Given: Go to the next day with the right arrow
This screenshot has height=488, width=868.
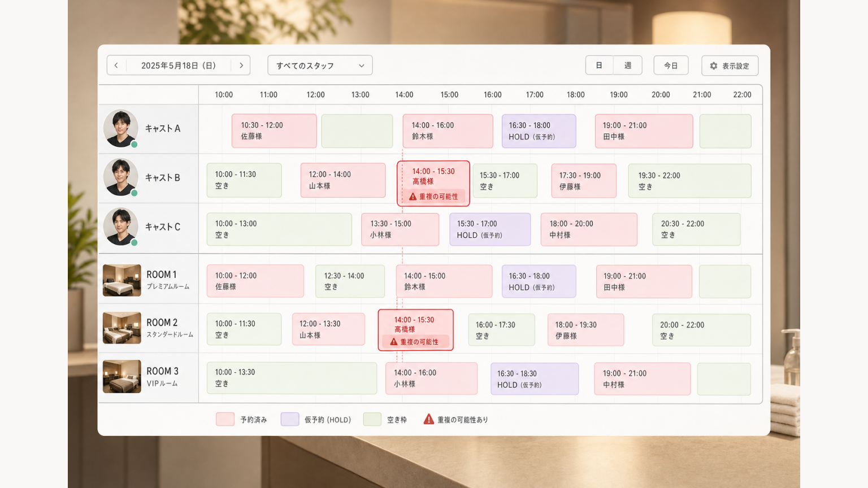Looking at the screenshot, I should coord(241,66).
